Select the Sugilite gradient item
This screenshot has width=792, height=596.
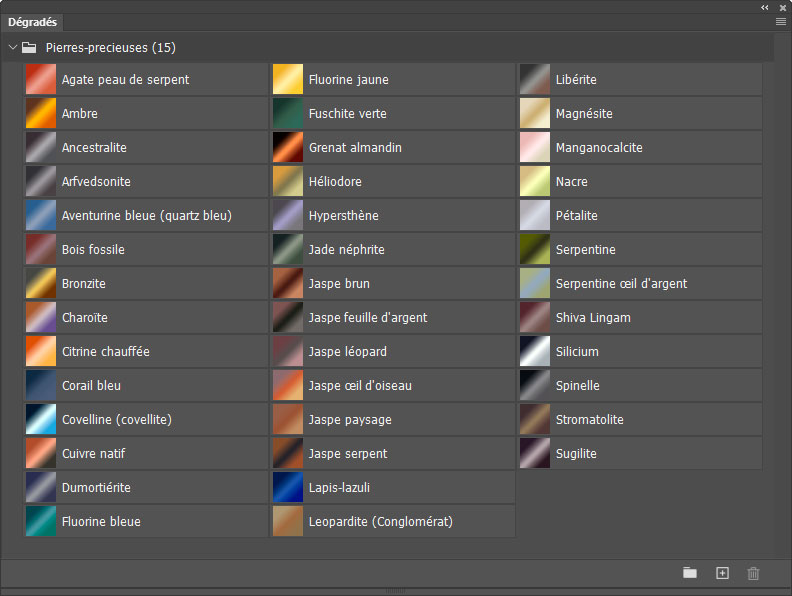535,454
